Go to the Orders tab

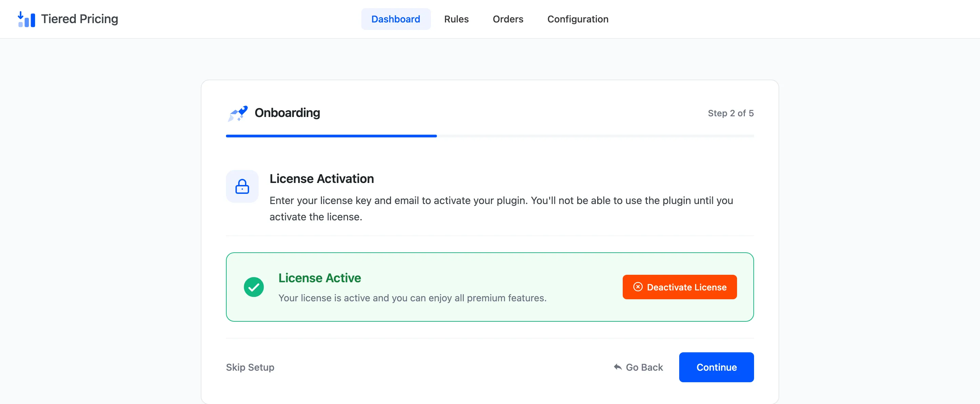[508, 19]
